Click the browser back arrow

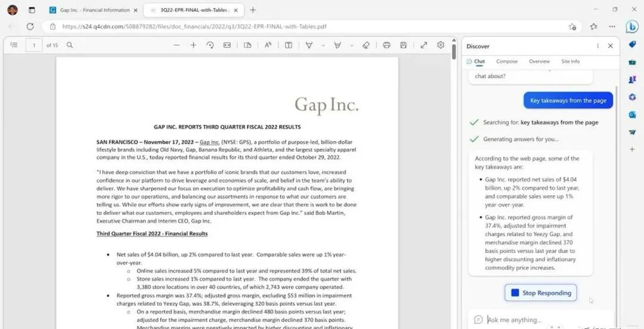tap(11, 26)
